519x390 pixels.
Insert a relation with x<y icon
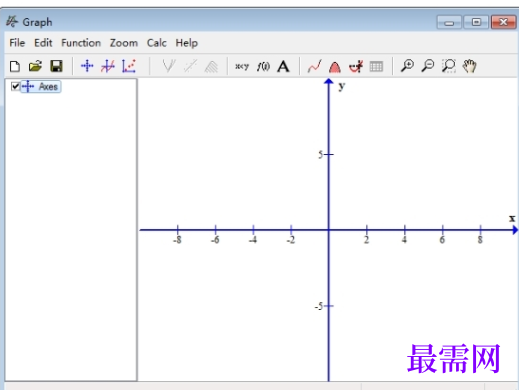(x=242, y=66)
